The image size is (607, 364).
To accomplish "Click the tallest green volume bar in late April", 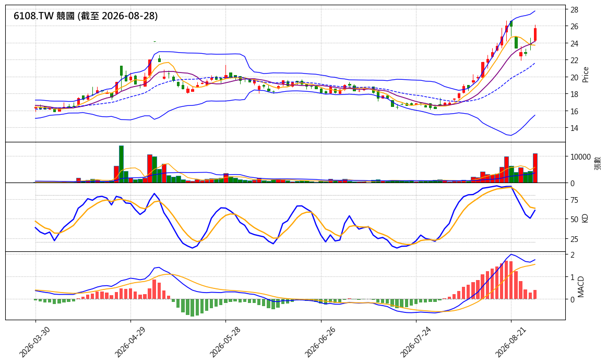I will [121, 164].
